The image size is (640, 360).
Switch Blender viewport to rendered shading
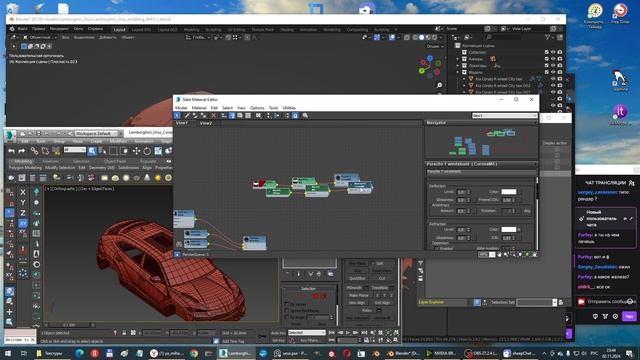tap(434, 37)
